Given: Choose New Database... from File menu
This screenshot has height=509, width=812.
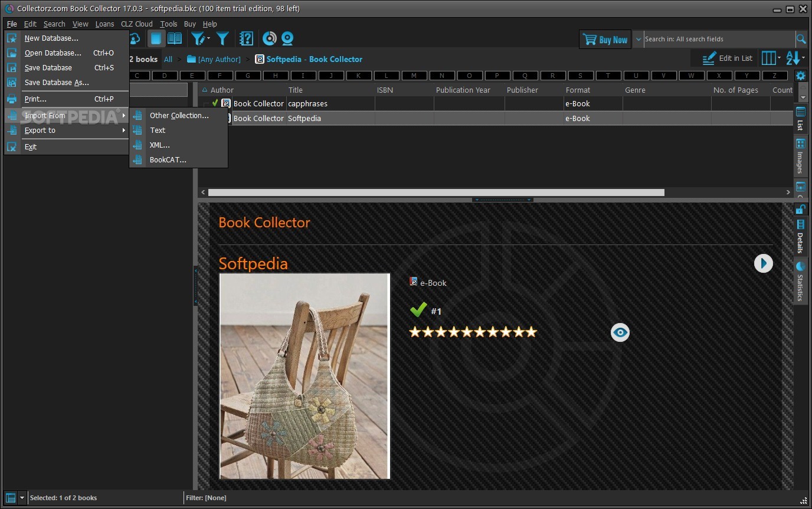Looking at the screenshot, I should pos(67,38).
